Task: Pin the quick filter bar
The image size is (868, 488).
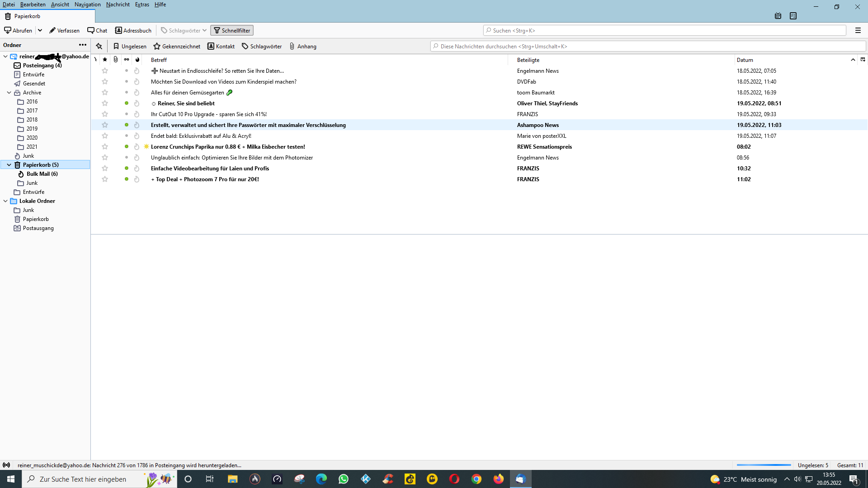Action: pos(99,46)
